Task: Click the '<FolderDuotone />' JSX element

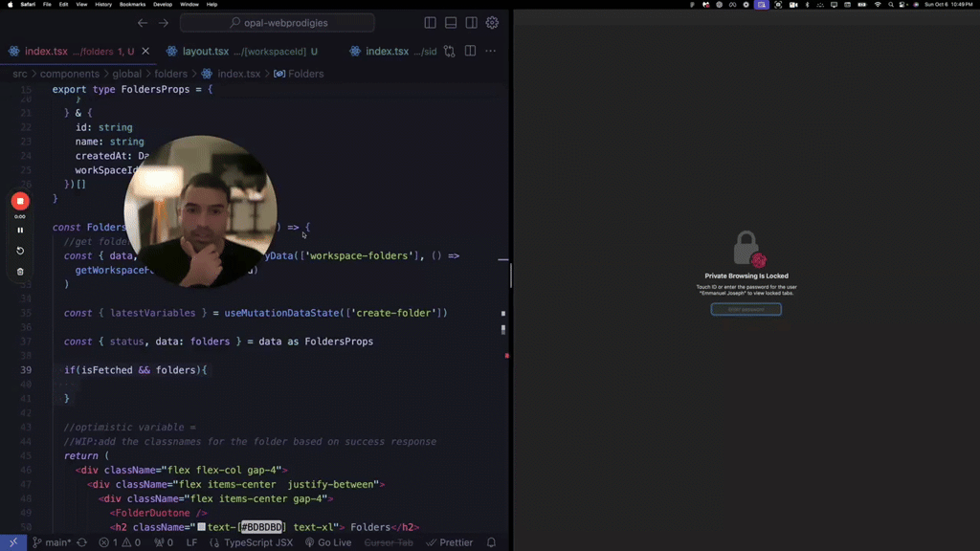Action: click(158, 513)
